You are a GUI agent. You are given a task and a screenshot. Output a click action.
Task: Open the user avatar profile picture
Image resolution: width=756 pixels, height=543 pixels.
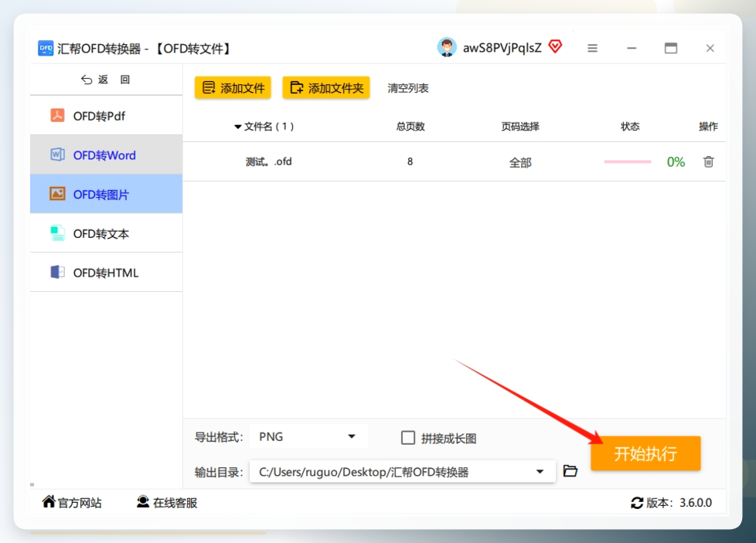[447, 47]
